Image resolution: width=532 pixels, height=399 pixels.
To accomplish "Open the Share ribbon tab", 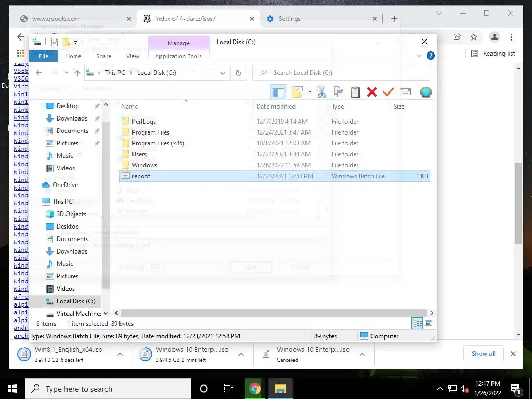I will [x=103, y=56].
